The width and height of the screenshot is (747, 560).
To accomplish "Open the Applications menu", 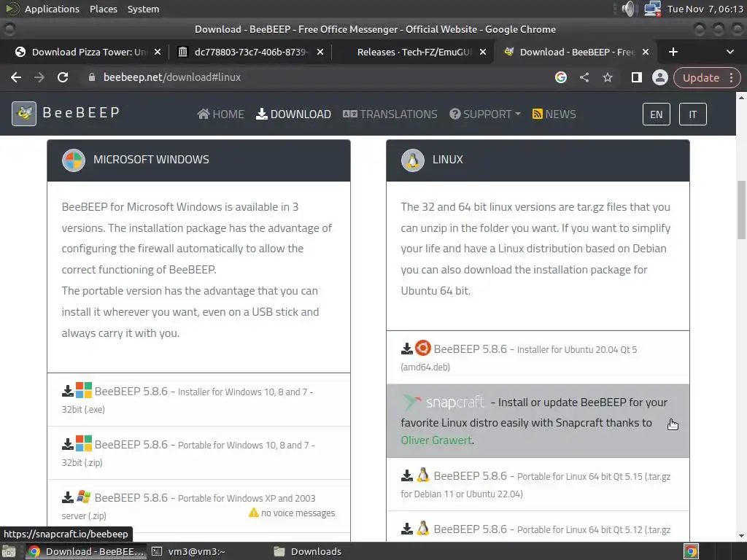I will [x=52, y=9].
